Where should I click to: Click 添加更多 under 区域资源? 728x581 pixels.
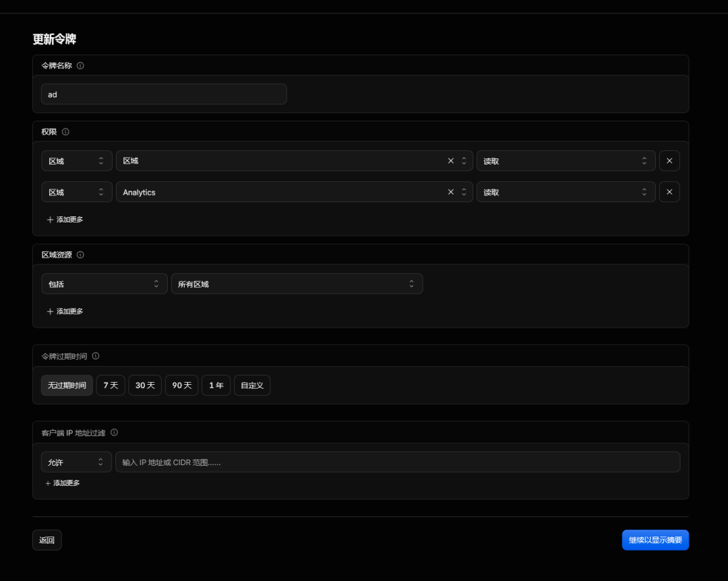coord(65,311)
